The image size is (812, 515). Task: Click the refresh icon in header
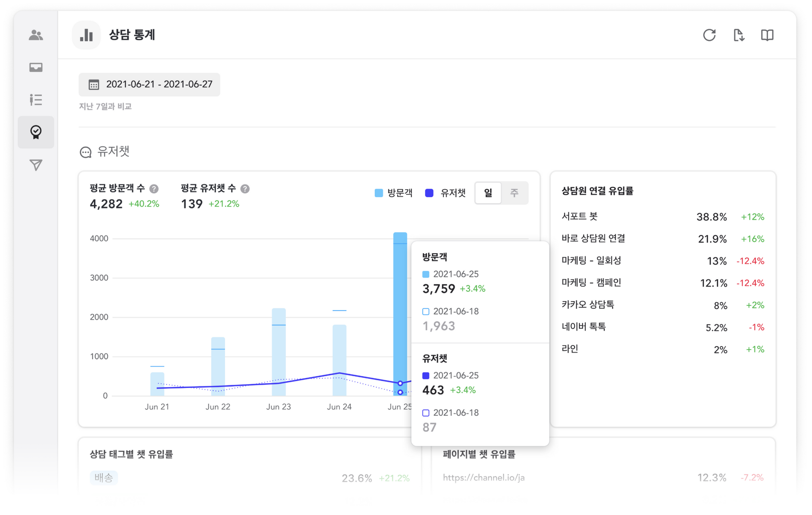(709, 35)
